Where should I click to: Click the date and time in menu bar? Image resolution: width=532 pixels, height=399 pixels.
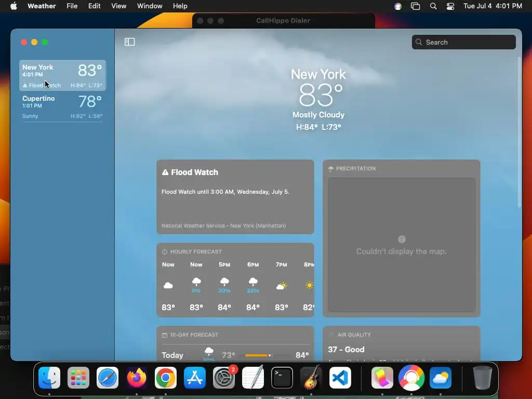pos(493,6)
